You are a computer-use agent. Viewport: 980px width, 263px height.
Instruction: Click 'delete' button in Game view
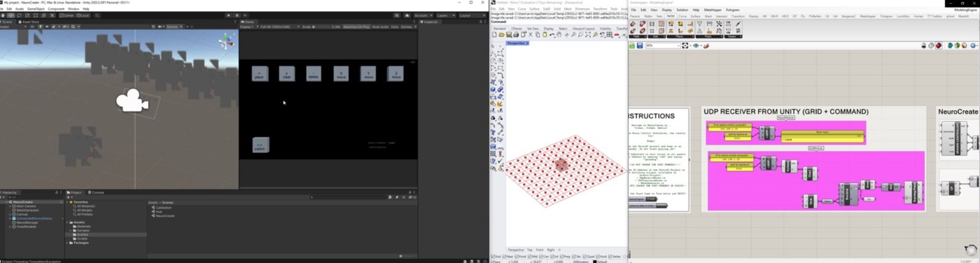[x=314, y=73]
